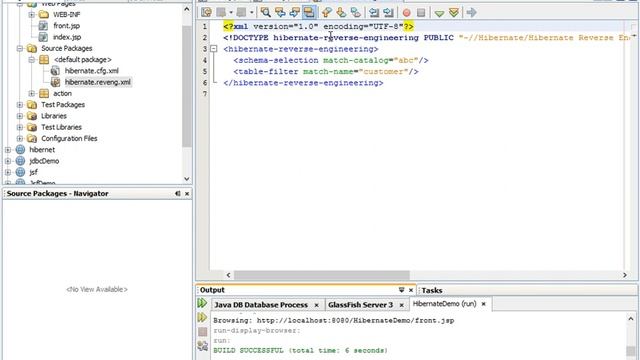Click Find Previous Occurrence icon

pos(280,13)
